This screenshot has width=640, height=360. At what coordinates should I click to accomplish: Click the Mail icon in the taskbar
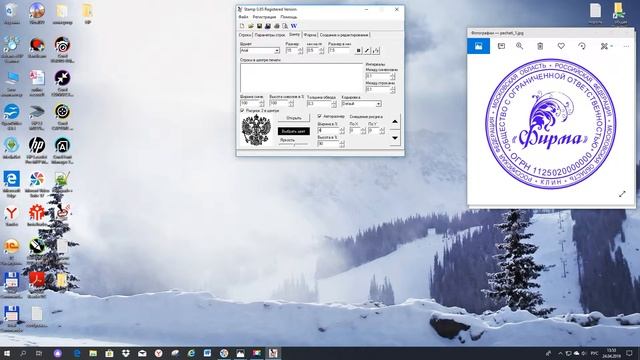142,353
